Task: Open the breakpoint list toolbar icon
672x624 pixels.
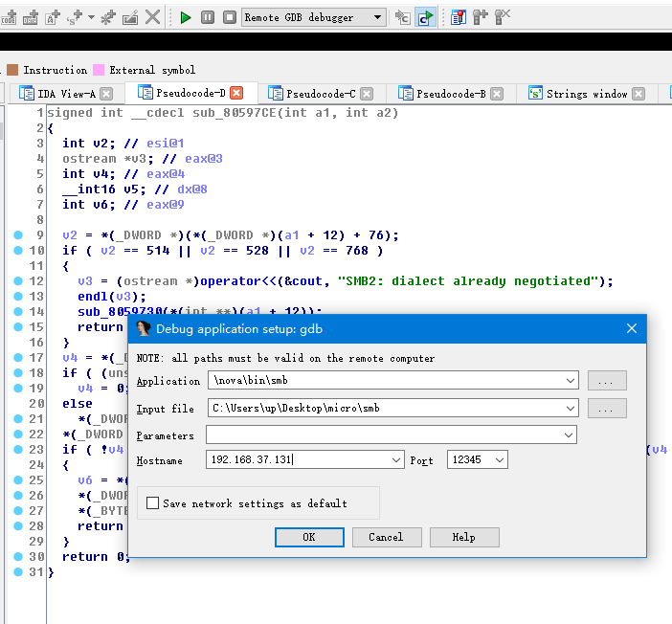Action: [459, 17]
